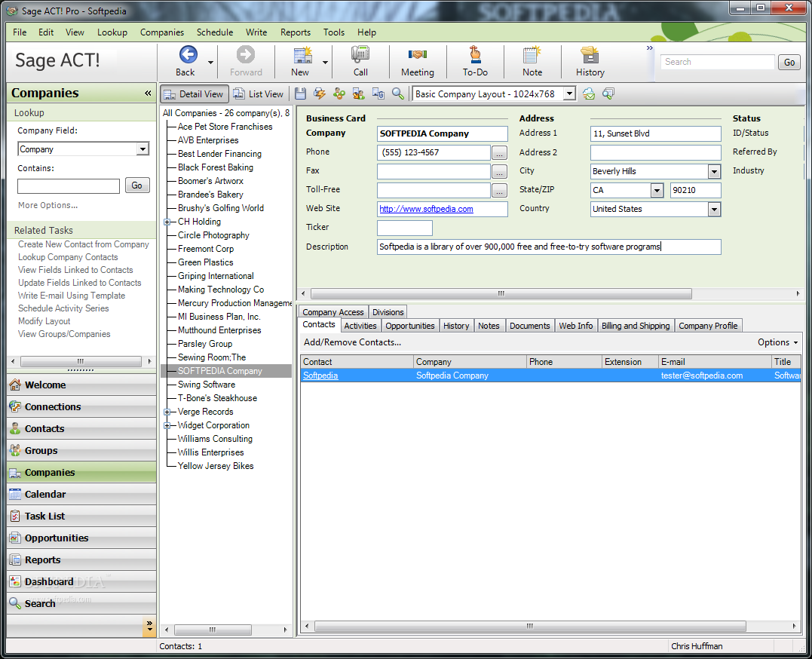Open the Country dropdown

tap(714, 210)
